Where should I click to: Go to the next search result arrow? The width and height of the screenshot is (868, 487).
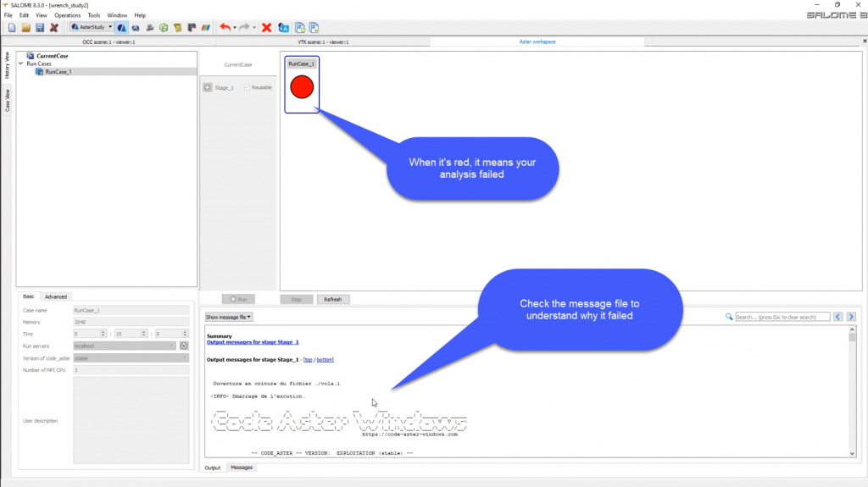[x=851, y=317]
